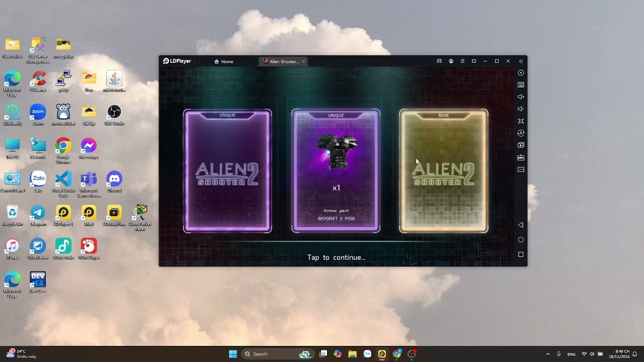
Task: Click LDPlayer icon on taskbar
Action: [382, 354]
